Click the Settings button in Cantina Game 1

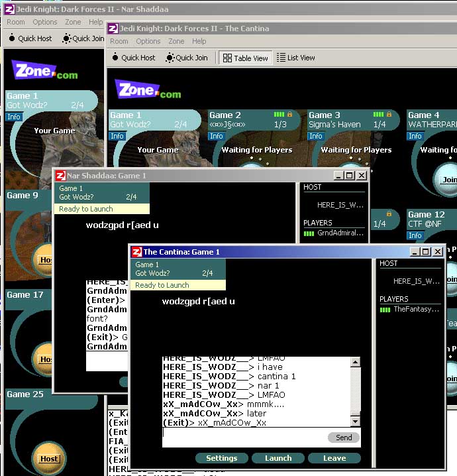222,458
